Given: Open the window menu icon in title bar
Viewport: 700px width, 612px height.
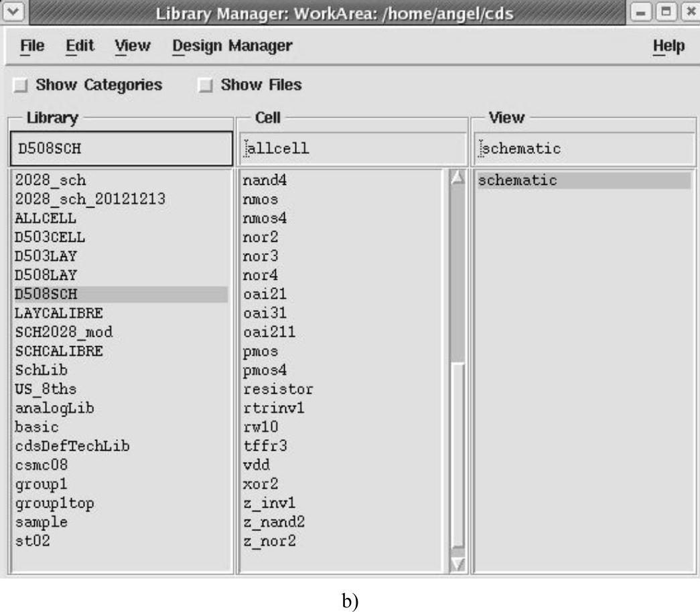Looking at the screenshot, I should coord(10,13).
